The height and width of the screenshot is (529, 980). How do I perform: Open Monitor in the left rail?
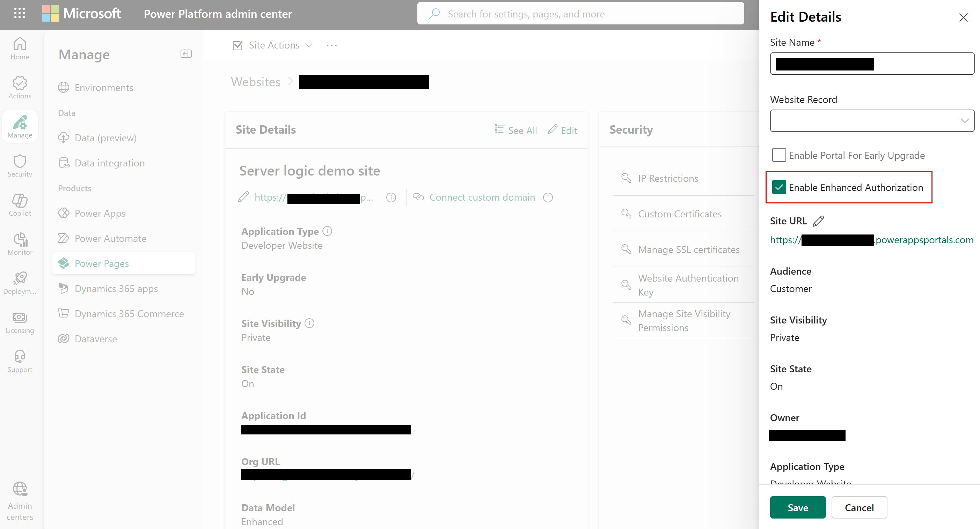coord(20,244)
